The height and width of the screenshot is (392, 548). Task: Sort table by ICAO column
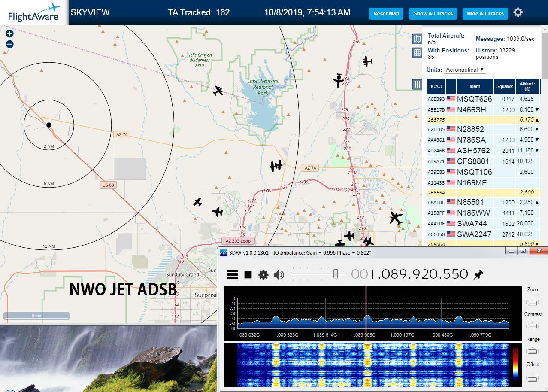pyautogui.click(x=436, y=86)
